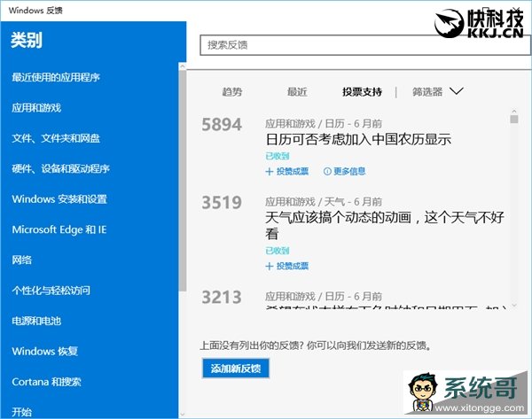Click 应用和游戏 / 天气 - 6 月前 label
Viewport: 532px width, 419px height.
[x=324, y=202]
